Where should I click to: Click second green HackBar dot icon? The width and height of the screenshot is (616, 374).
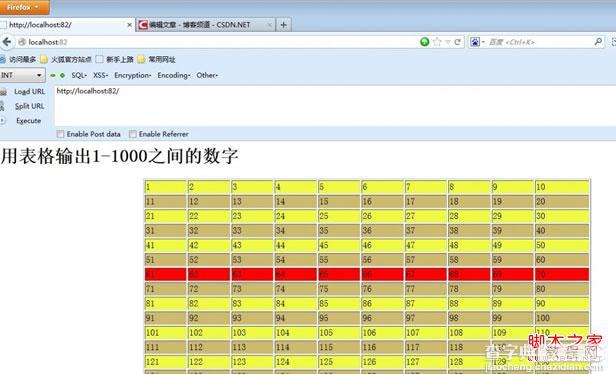pyautogui.click(x=62, y=75)
